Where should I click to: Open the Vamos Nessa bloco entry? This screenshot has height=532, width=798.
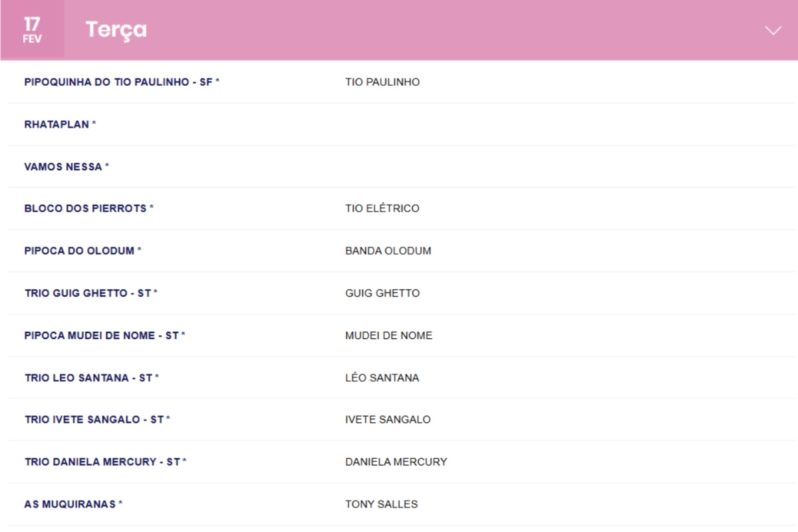66,167
